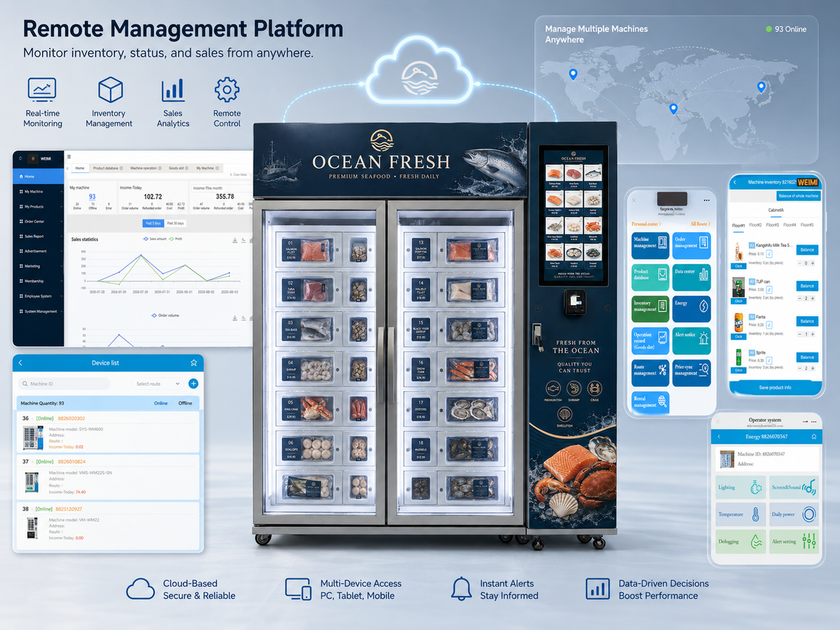This screenshot has width=840, height=630.
Task: Switch to the Machine operation tab
Action: pos(145,168)
